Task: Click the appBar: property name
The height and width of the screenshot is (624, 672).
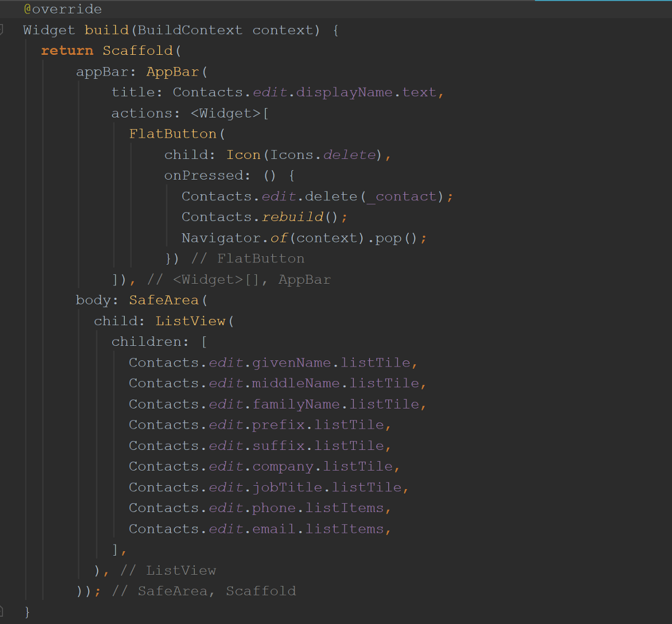Action: point(106,72)
